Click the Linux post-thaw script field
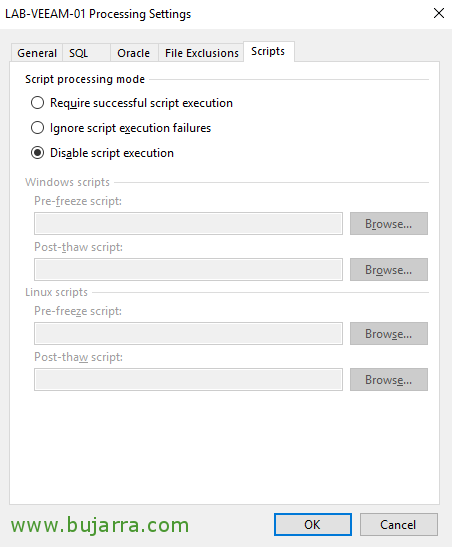 click(188, 380)
